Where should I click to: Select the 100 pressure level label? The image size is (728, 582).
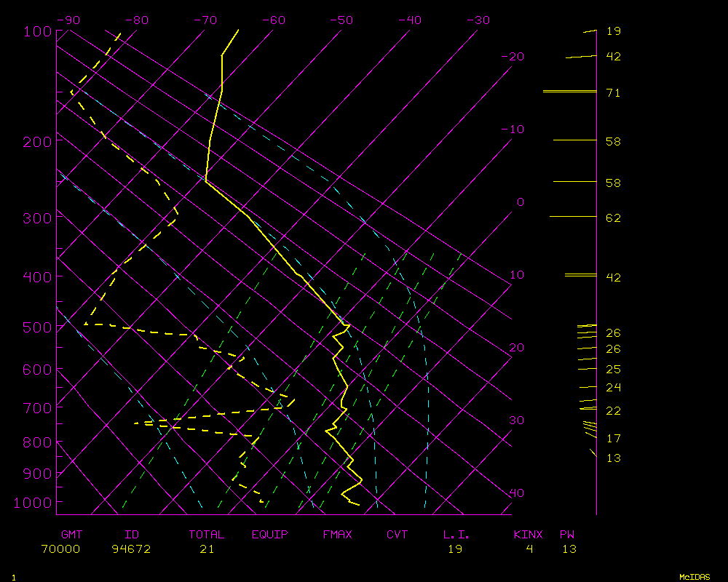pos(36,31)
